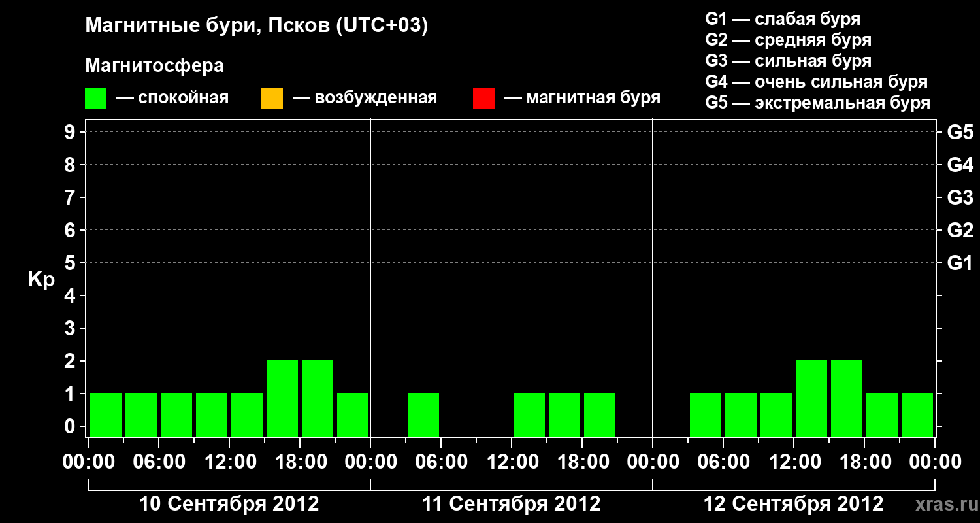
Task: Click the 'G4 — очень сильная буря' legend line
Action: [816, 82]
